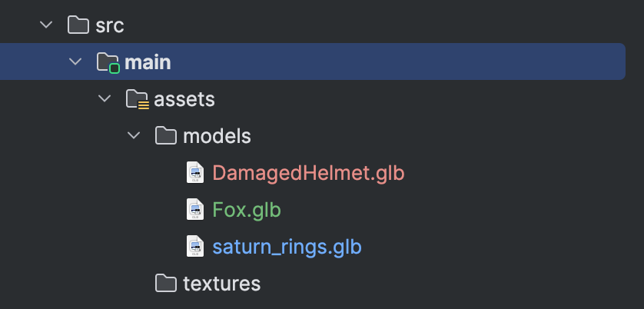The width and height of the screenshot is (644, 309).
Task: Click the highlighted main row label
Action: click(x=148, y=62)
